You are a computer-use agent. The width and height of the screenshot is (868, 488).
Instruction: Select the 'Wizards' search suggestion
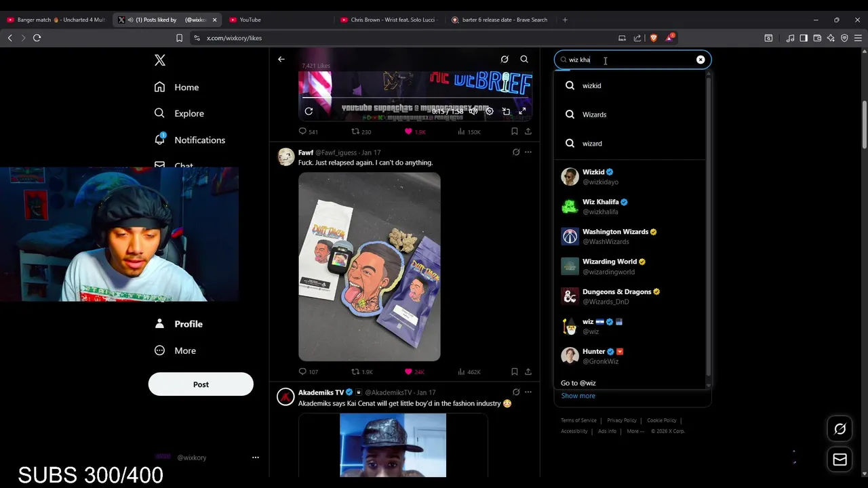pos(631,115)
